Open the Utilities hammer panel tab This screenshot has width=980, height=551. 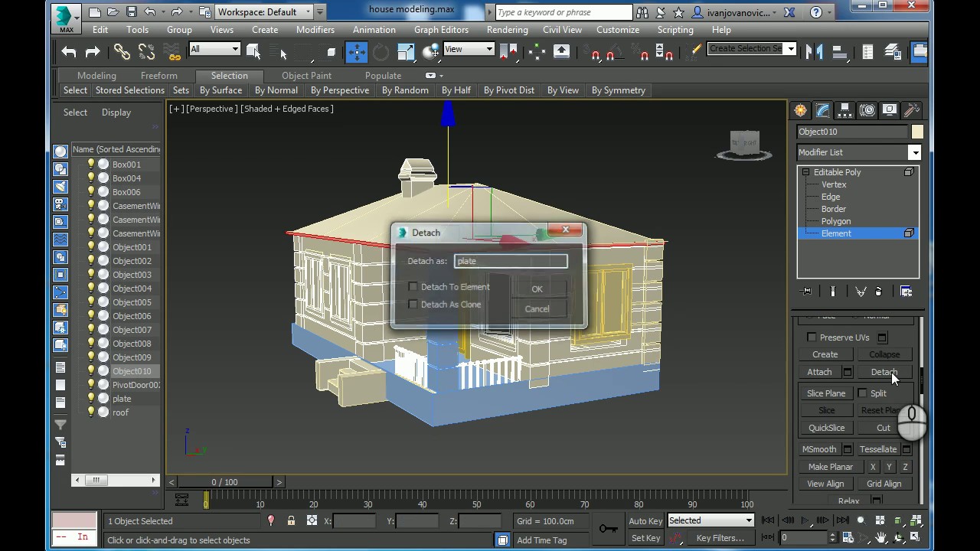pos(911,110)
